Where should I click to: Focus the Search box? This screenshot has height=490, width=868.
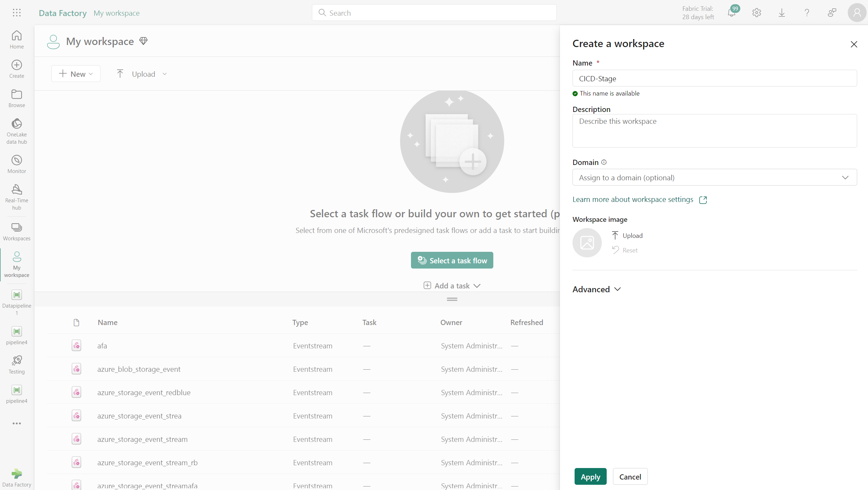[434, 13]
